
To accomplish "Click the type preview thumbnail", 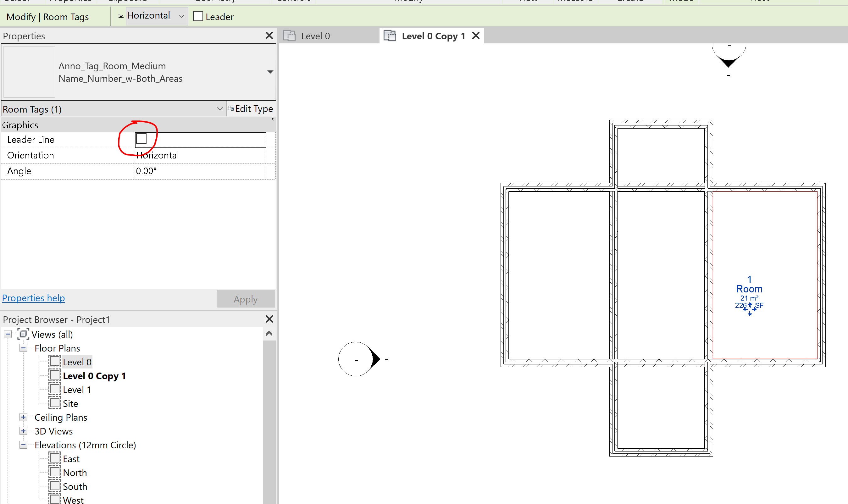I will (x=29, y=72).
